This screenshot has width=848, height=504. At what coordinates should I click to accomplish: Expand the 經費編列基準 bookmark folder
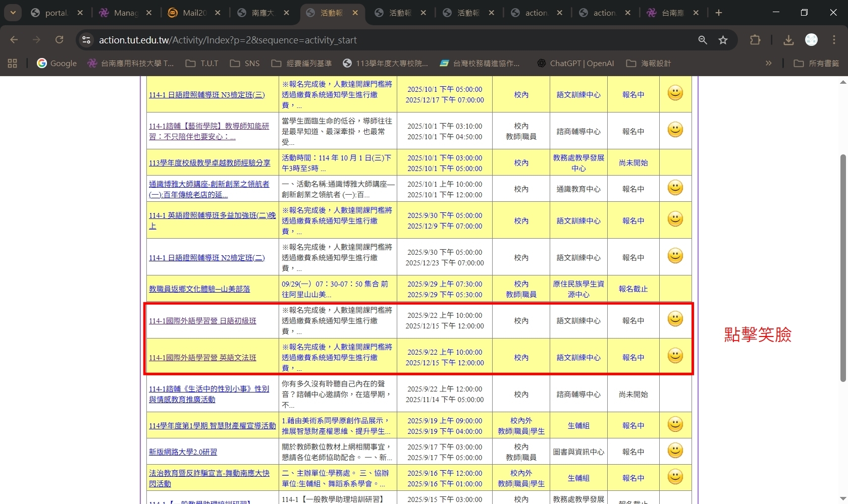point(302,63)
